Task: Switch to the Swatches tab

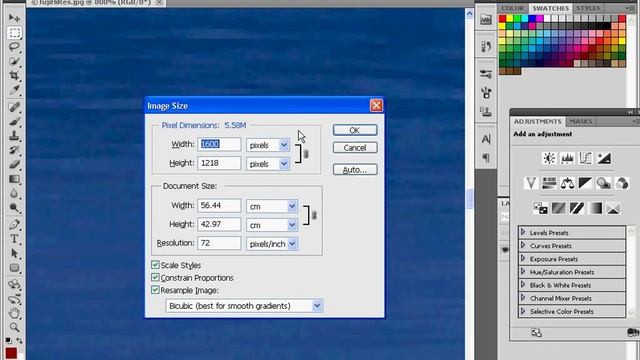Action: pos(550,8)
